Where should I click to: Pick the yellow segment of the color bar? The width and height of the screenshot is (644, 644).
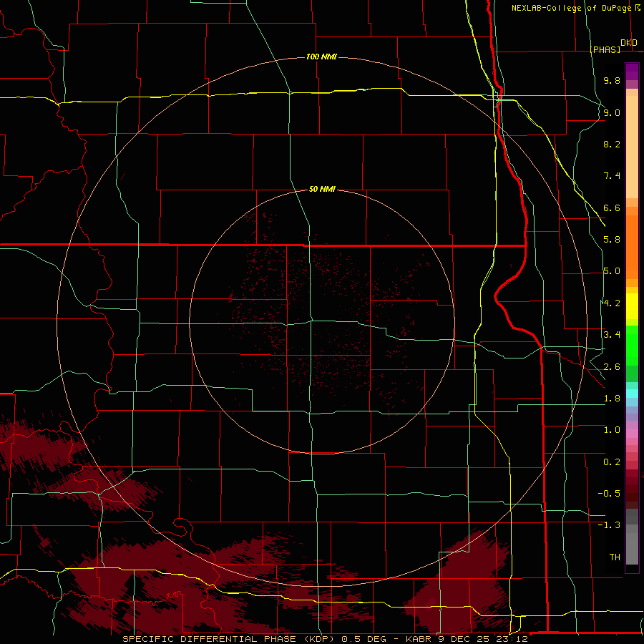(x=632, y=306)
